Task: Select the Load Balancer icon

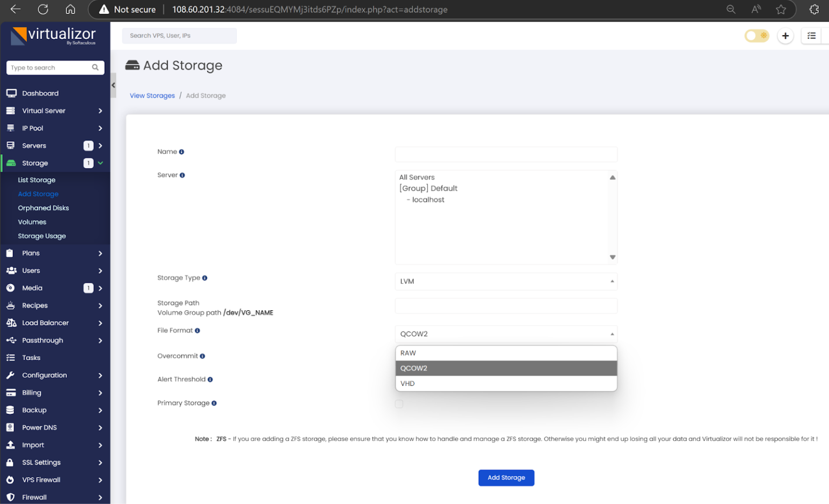Action: pos(11,323)
